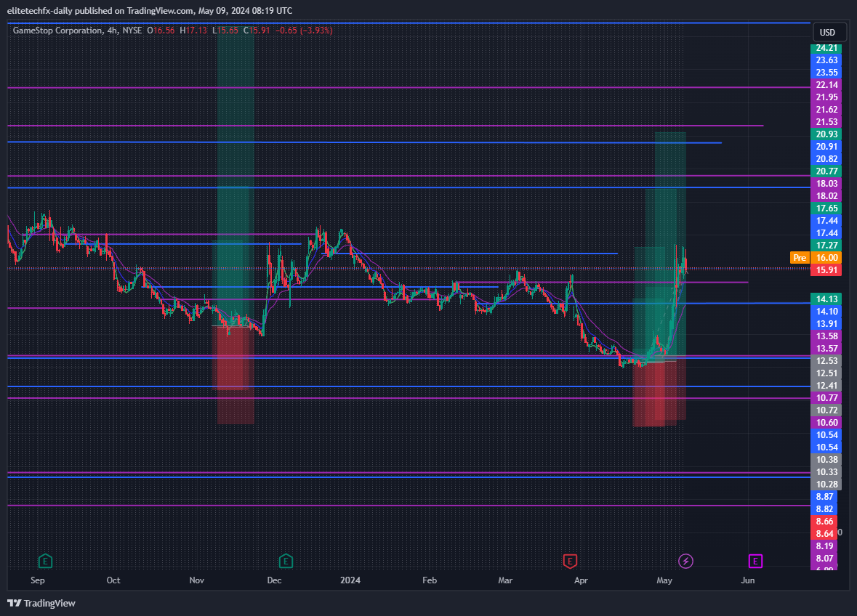
Task: Click the purple 8.07 price label
Action: 824,558
